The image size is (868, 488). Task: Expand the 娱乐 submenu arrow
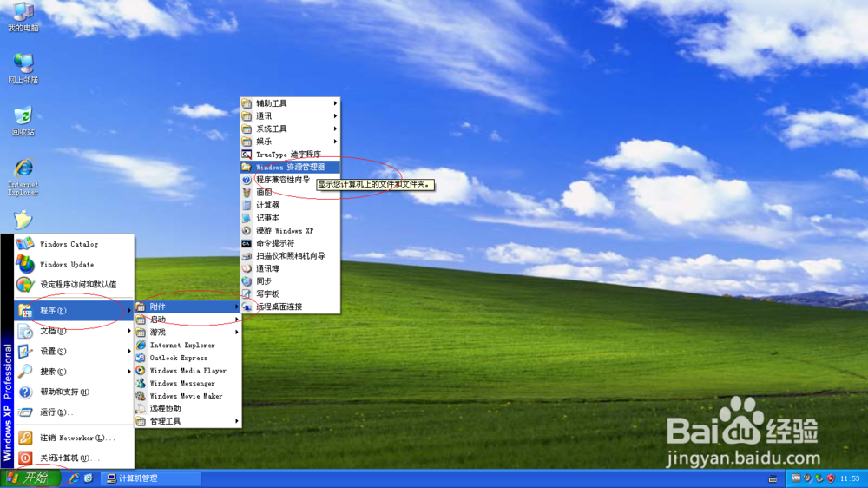(x=335, y=142)
